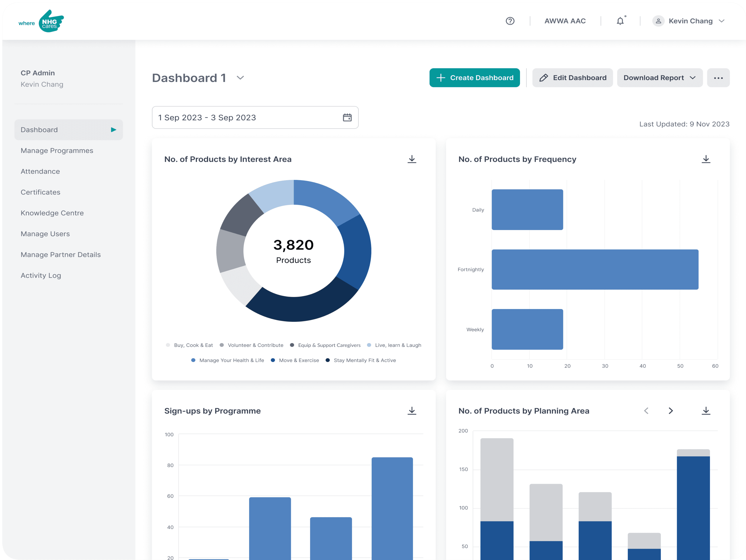Click the Daily bar in Frequency chart
Viewport: 746px width, 560px height.
pos(527,210)
